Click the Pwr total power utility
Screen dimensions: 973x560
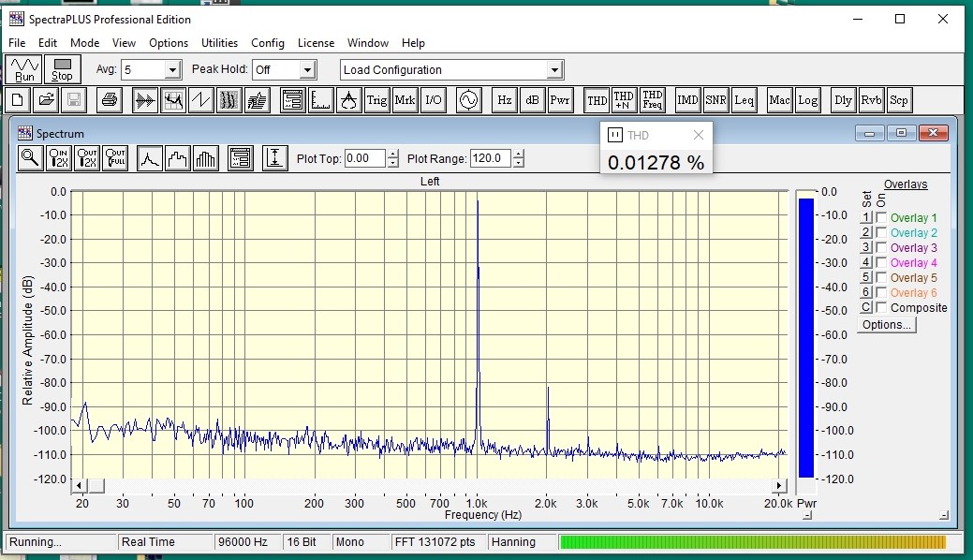[560, 100]
